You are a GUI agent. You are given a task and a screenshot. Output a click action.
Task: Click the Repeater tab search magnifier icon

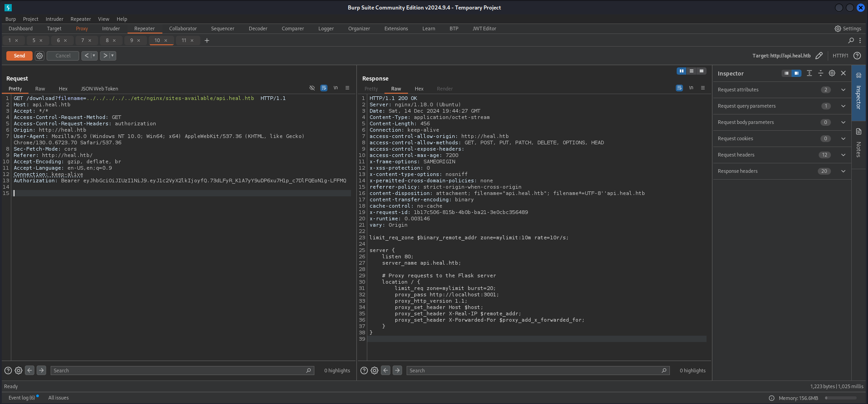point(851,41)
